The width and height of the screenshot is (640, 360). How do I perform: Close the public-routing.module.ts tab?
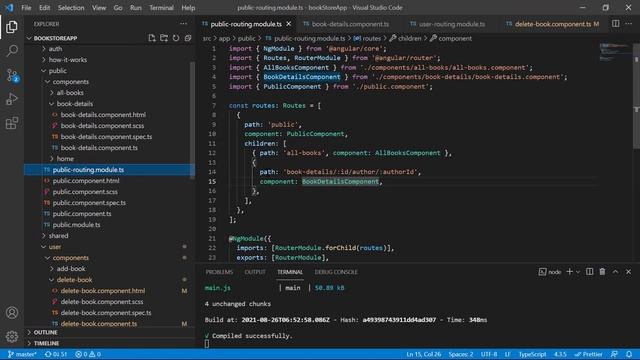(289, 24)
